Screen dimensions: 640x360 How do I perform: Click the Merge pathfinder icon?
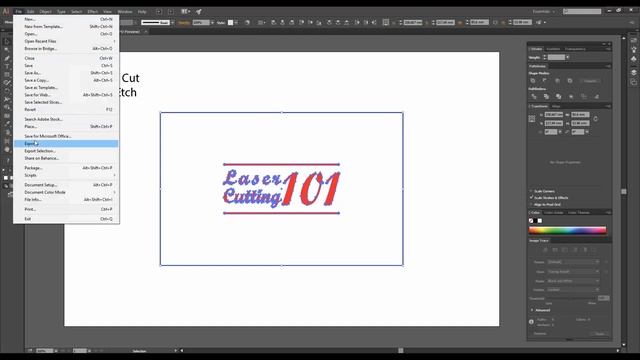[x=558, y=97]
